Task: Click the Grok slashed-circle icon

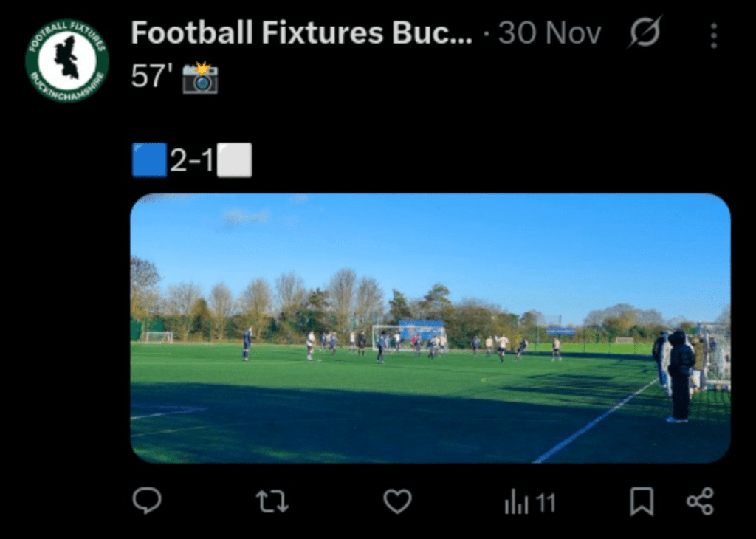Action: 645,33
